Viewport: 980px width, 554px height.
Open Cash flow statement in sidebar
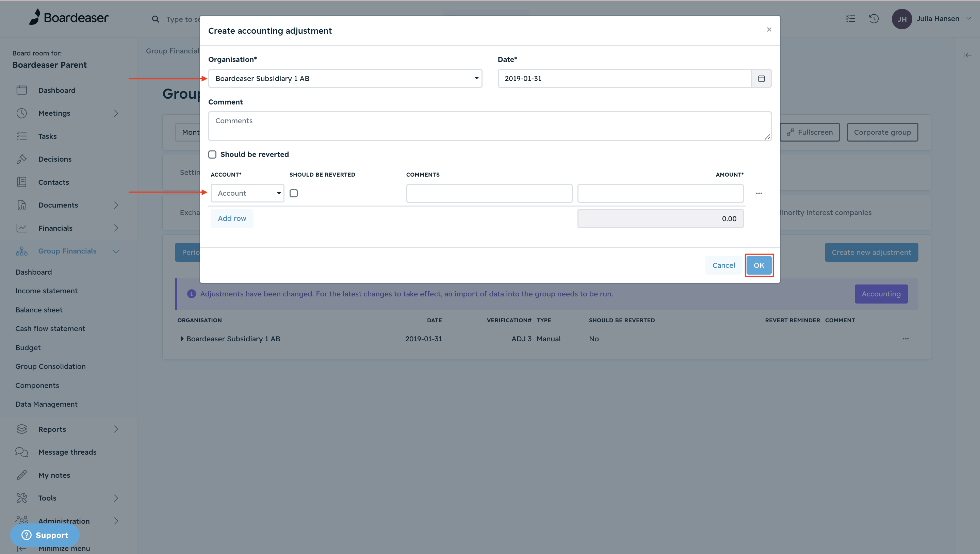point(50,328)
